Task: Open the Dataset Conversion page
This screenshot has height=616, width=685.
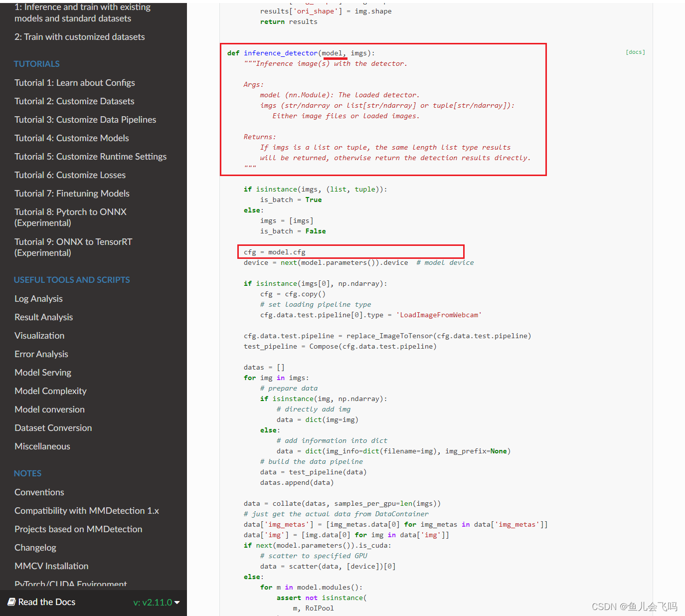Action: point(53,427)
